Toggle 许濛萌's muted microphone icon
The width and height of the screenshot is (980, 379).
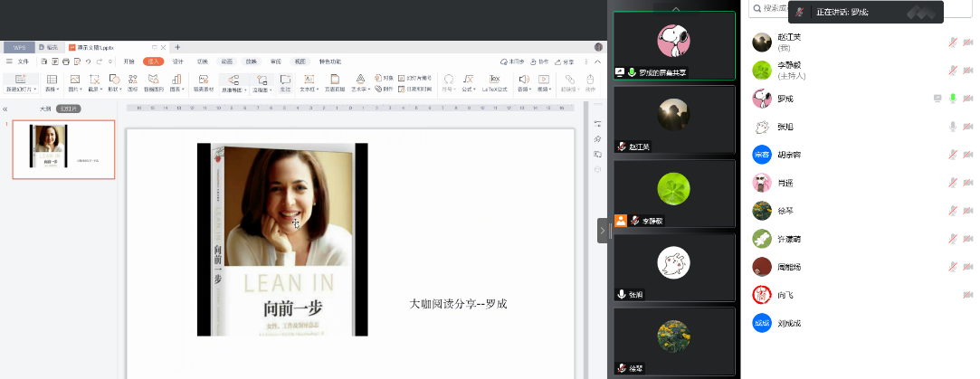[953, 239]
